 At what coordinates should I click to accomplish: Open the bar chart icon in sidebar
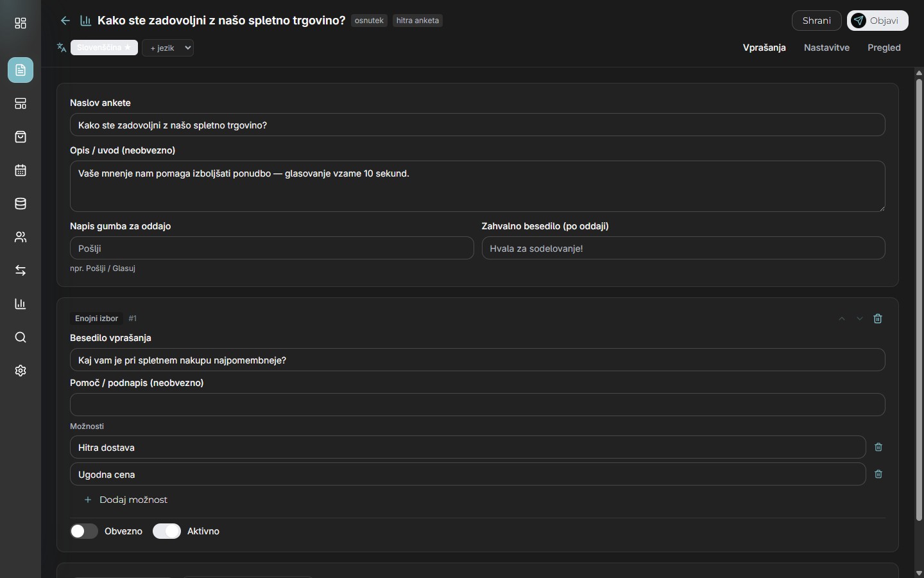pos(21,304)
